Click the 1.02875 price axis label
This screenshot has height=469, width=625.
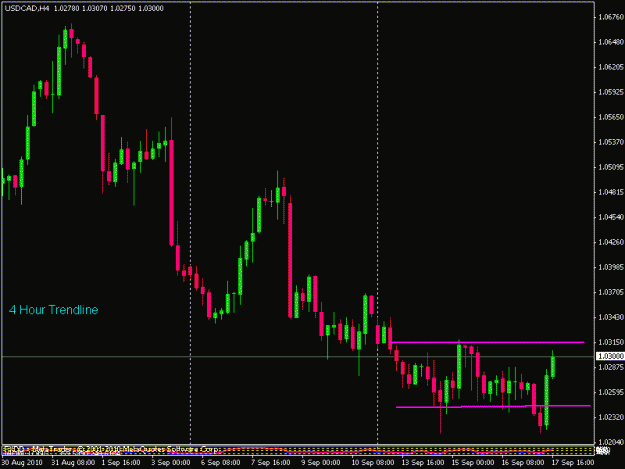(x=610, y=367)
